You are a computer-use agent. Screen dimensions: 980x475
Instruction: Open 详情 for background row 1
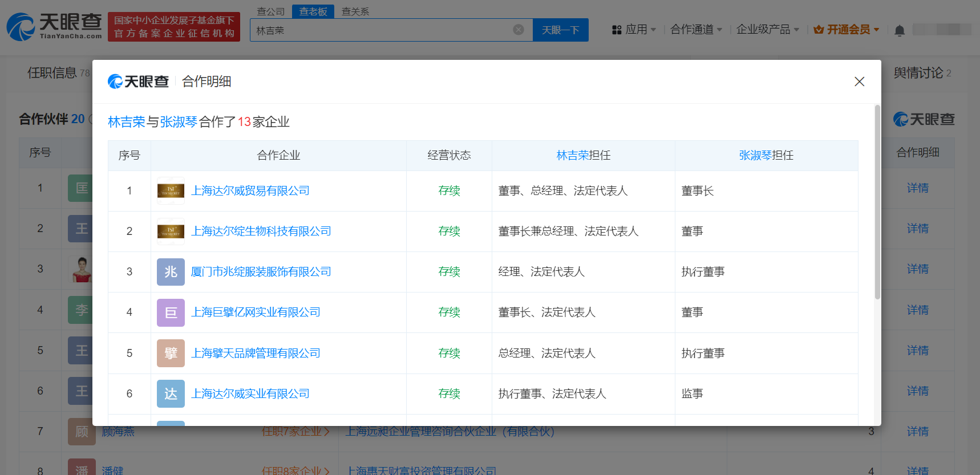[918, 188]
